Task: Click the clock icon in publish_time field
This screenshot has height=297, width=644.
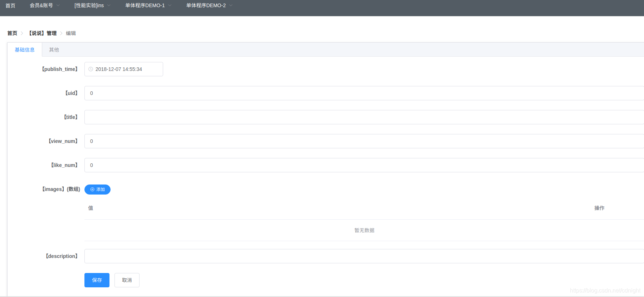Action: pos(91,69)
